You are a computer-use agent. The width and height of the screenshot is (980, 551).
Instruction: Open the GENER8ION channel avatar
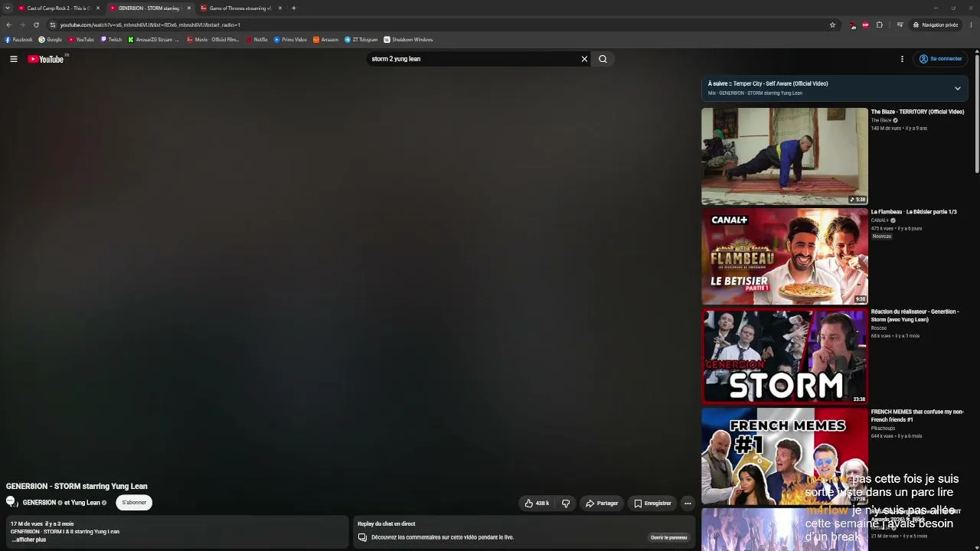pyautogui.click(x=11, y=502)
